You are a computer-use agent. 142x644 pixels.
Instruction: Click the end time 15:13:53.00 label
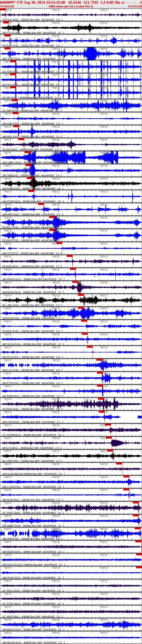coord(135,6)
